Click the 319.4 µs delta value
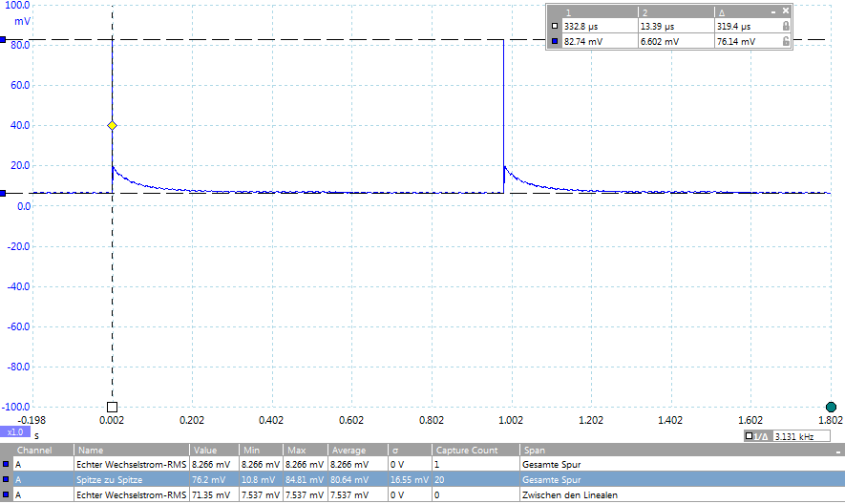845x504 pixels. point(733,26)
